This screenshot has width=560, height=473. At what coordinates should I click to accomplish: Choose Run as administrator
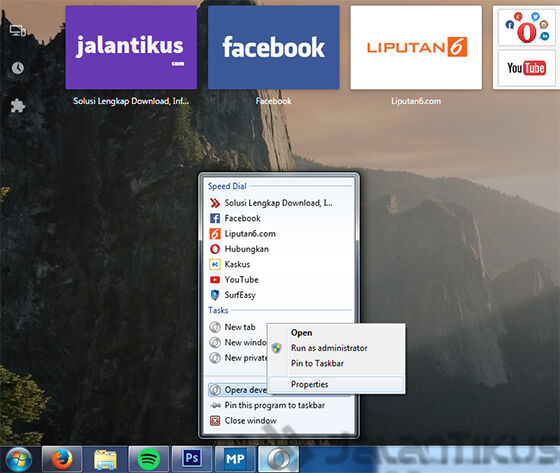(x=336, y=348)
